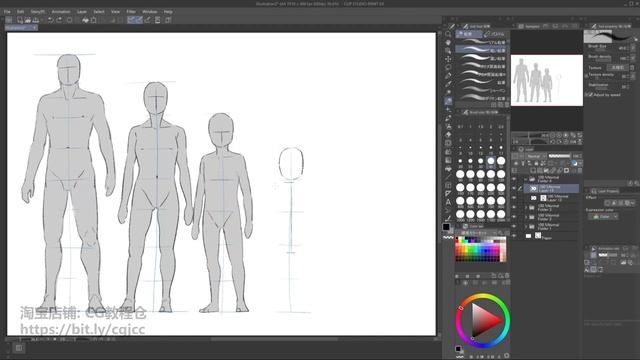
Task: Hide the Folder 1 layer
Action: tap(514, 226)
